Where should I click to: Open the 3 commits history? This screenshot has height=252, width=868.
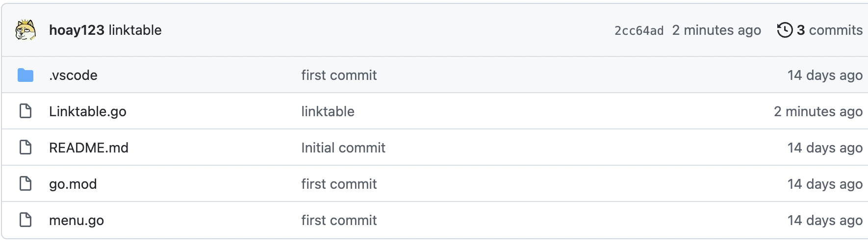pos(829,30)
